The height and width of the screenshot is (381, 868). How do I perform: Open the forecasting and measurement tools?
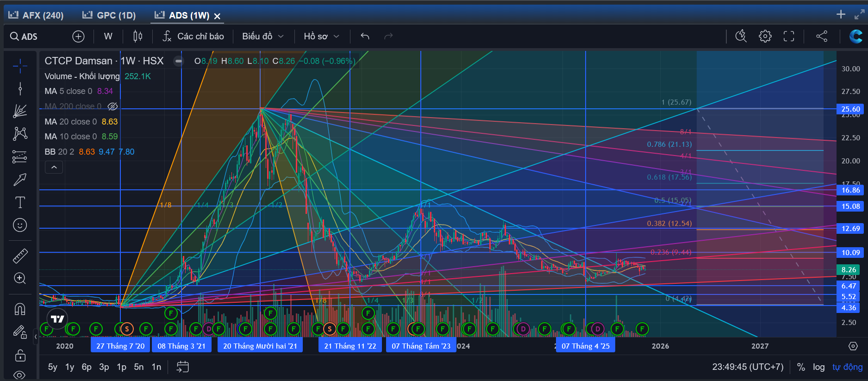[x=20, y=157]
